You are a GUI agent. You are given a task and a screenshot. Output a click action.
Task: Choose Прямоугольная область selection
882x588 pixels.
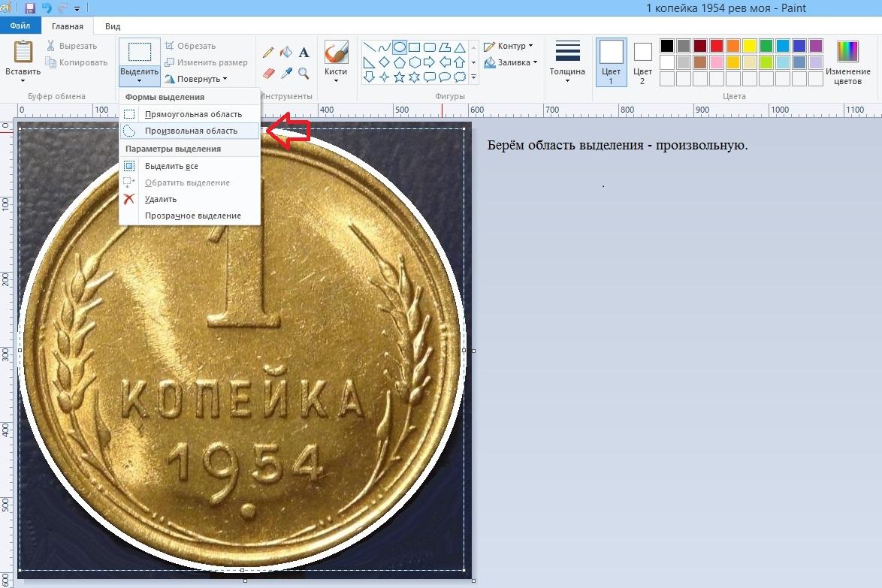[x=190, y=114]
